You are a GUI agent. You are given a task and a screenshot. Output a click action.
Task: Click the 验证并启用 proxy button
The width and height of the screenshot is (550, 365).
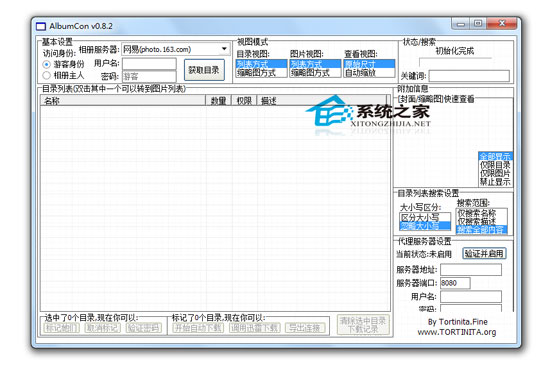(x=484, y=254)
